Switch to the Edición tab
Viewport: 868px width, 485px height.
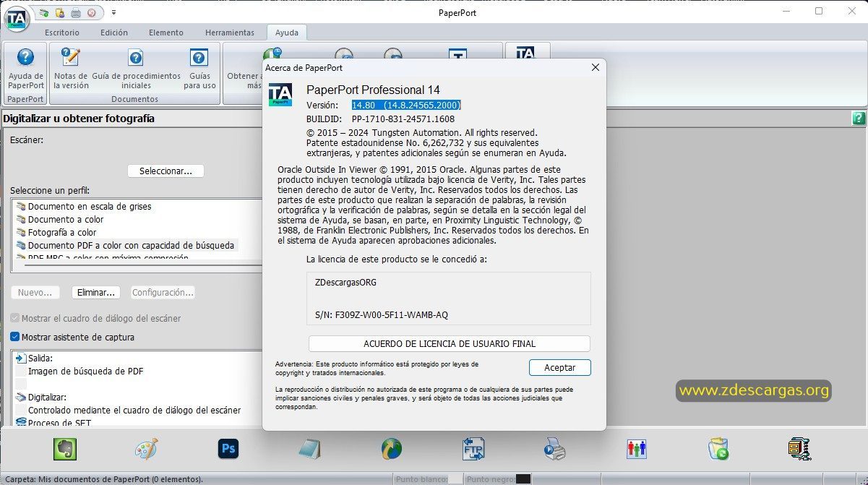[x=114, y=33]
